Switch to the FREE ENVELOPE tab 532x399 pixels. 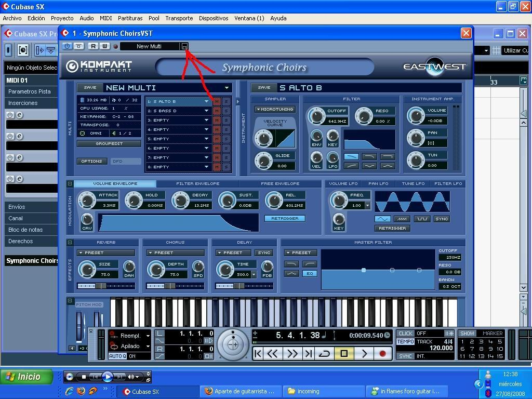click(x=280, y=183)
